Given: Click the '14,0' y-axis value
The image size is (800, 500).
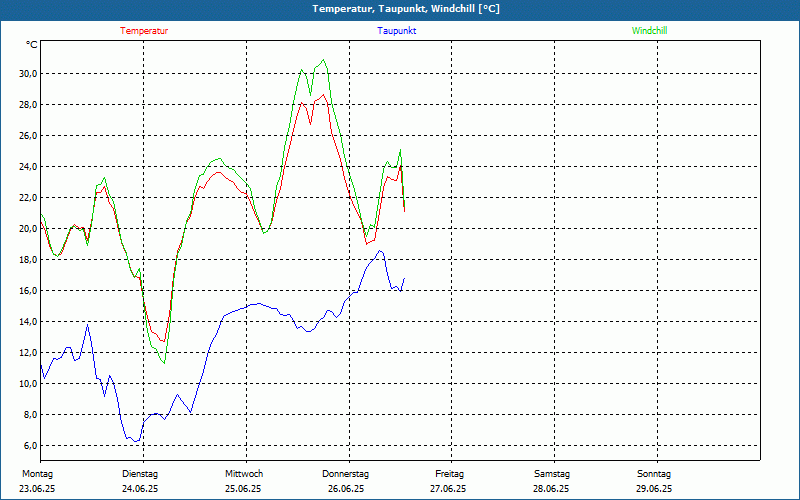Looking at the screenshot, I should (x=27, y=322).
